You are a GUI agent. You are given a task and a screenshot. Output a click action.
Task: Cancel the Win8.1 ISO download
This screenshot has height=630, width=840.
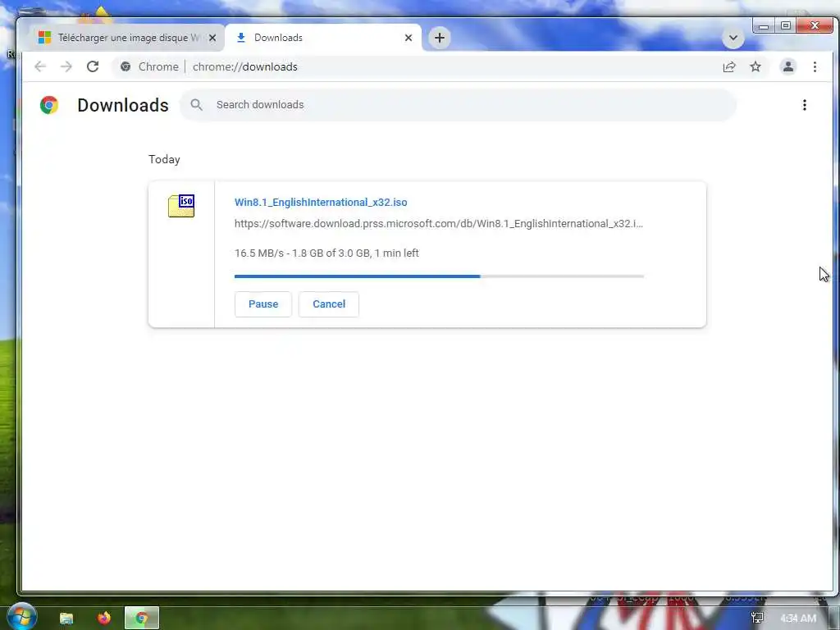(329, 304)
